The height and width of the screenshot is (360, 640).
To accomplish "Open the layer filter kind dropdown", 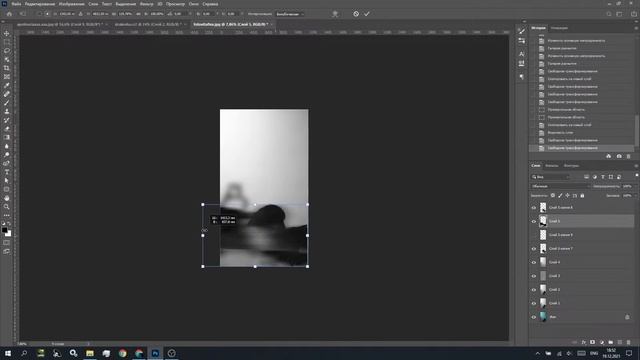I will pyautogui.click(x=550, y=177).
